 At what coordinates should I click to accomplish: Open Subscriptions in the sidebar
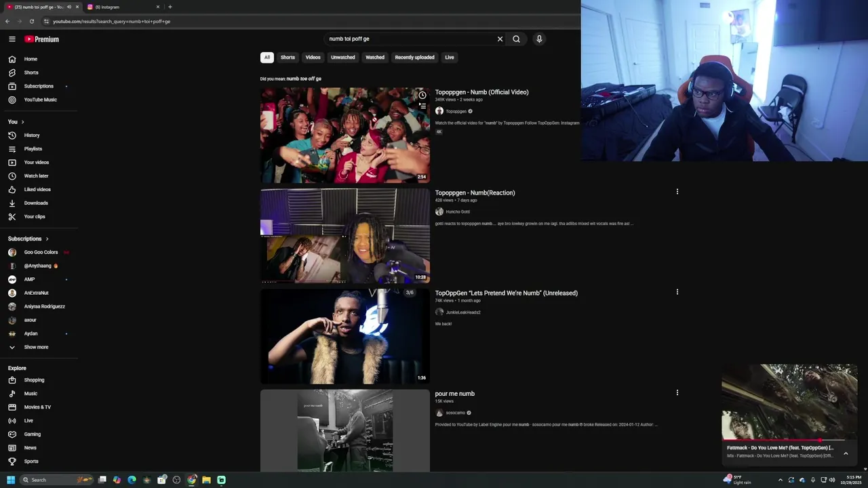[39, 86]
